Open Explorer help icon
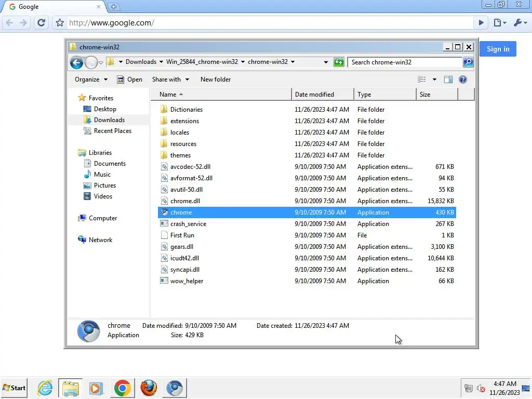532x399 pixels. [462, 79]
